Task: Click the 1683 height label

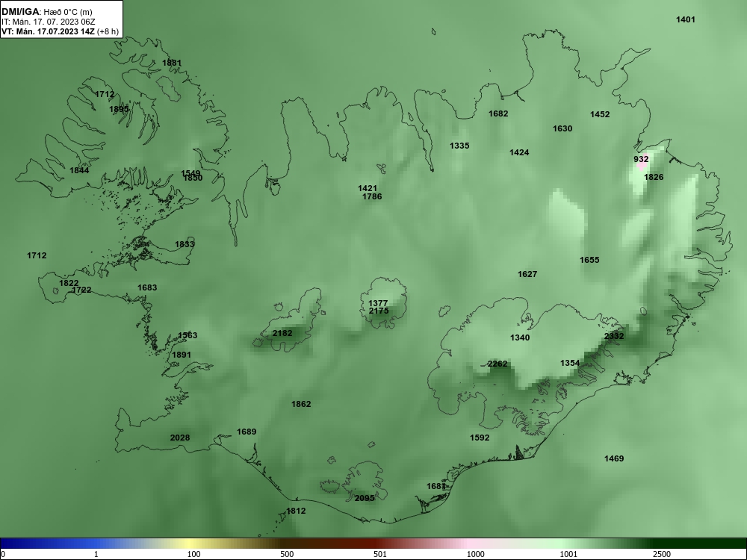Action: [147, 287]
